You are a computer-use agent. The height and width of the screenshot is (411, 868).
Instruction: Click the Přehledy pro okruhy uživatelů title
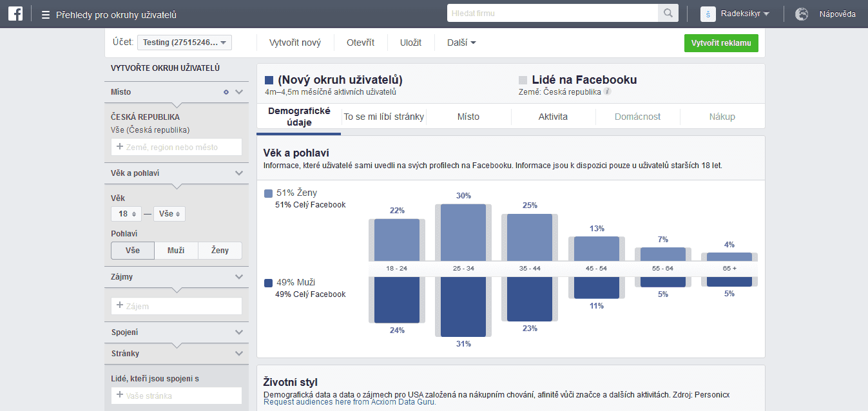pyautogui.click(x=116, y=15)
